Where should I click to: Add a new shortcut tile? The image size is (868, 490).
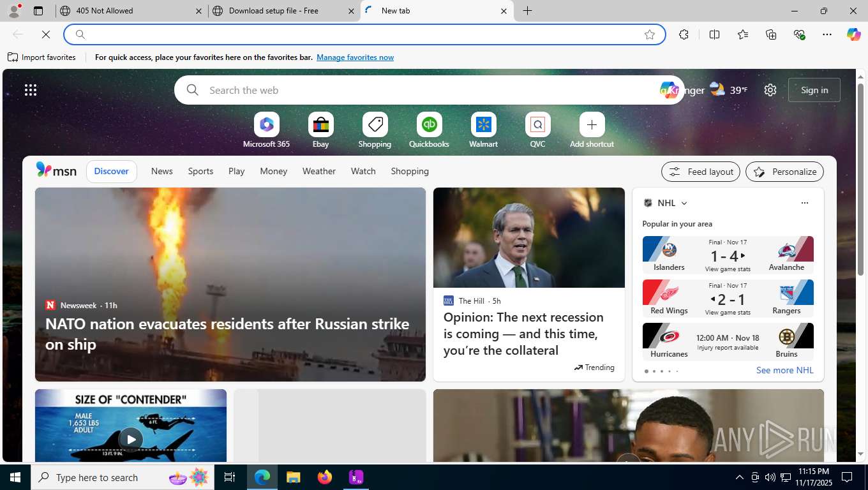(592, 130)
